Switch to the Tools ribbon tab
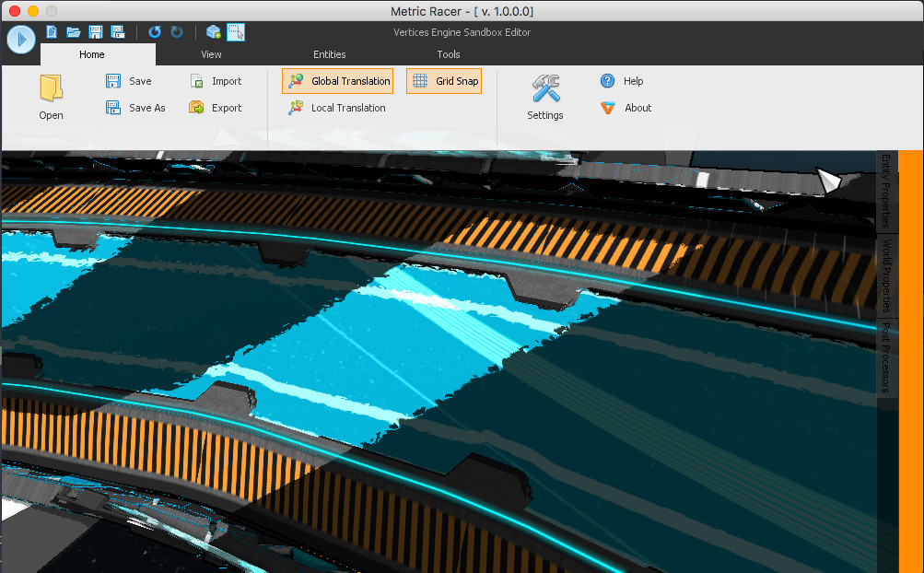The height and width of the screenshot is (573, 924). pos(449,54)
